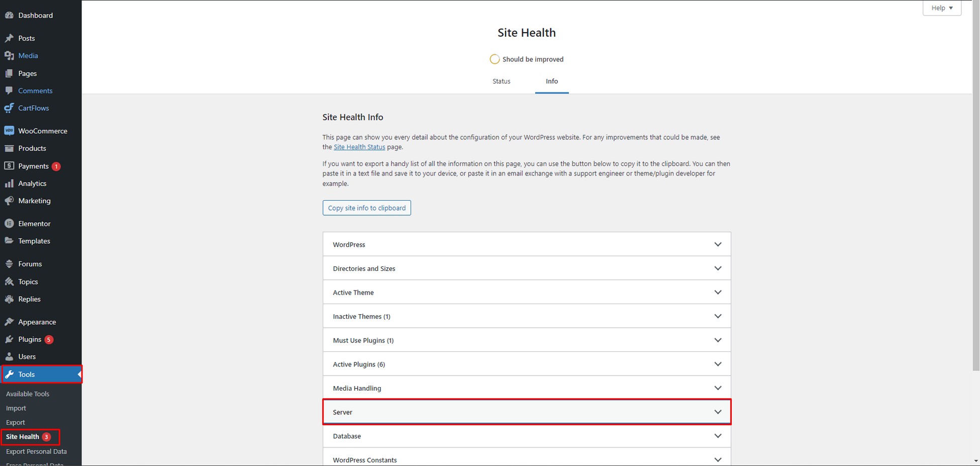Viewport: 980px width, 466px height.
Task: Click the Users person icon
Action: pyautogui.click(x=9, y=356)
